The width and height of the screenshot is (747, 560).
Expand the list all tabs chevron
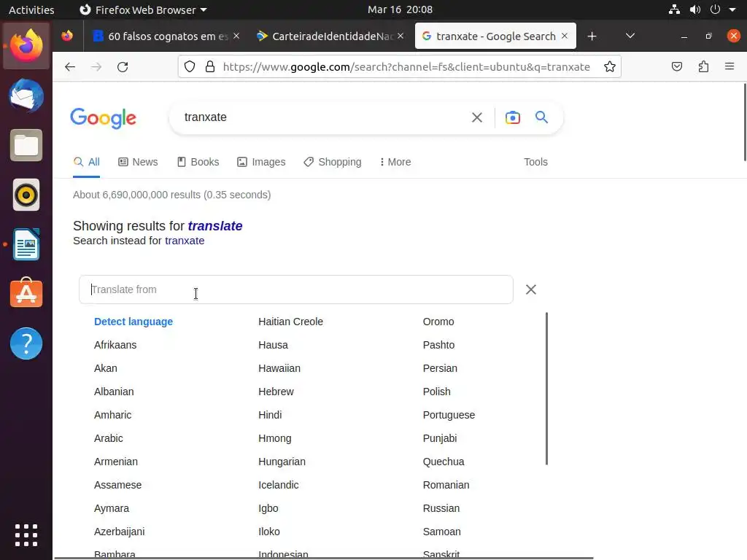tap(630, 36)
